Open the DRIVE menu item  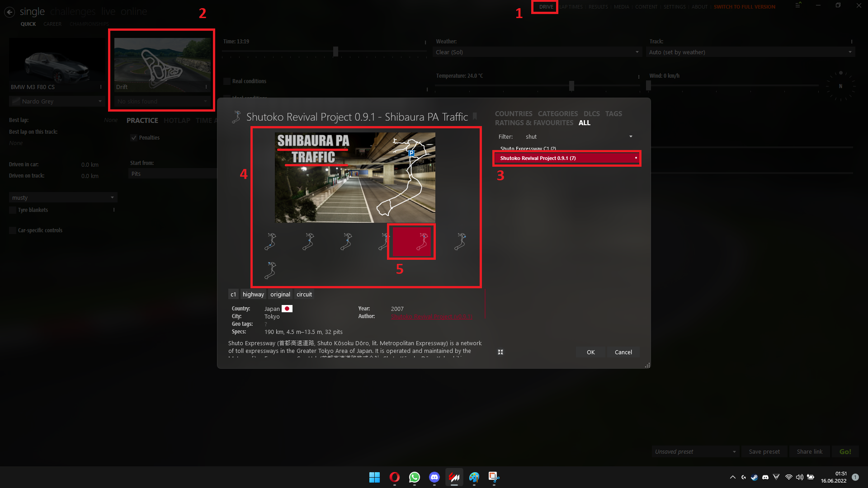pos(546,7)
